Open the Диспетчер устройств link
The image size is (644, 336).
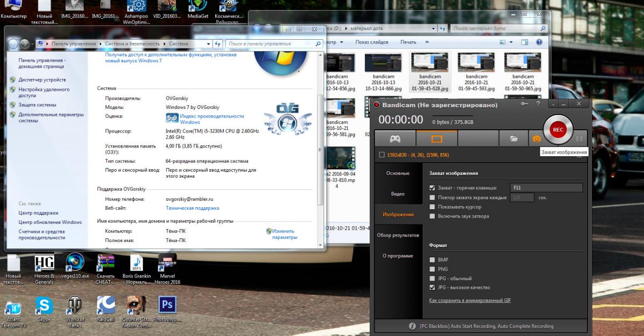42,80
